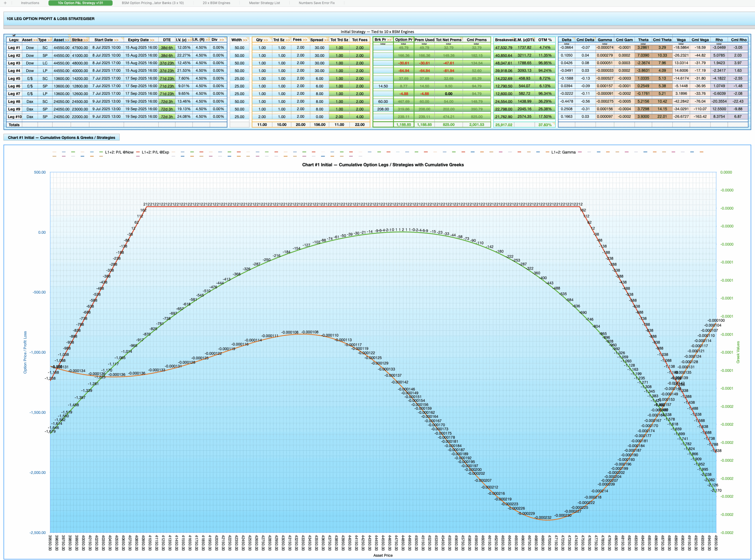Viewport: 755px width, 560px height.
Task: Click the Leg #10 Cml Theta cell '22.01'
Action: 662,117
